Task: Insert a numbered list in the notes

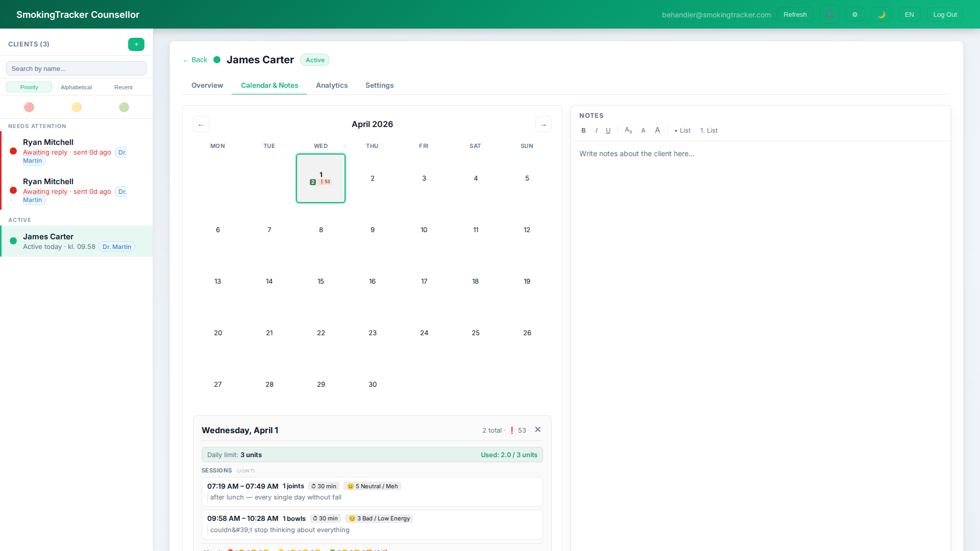Action: pos(709,130)
